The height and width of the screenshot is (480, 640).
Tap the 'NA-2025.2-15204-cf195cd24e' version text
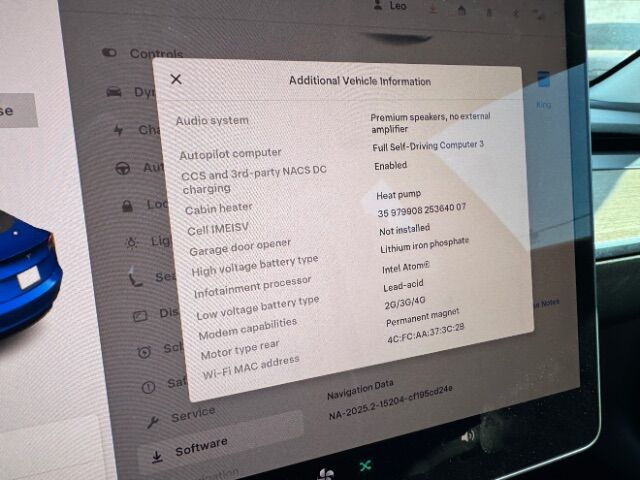(390, 402)
